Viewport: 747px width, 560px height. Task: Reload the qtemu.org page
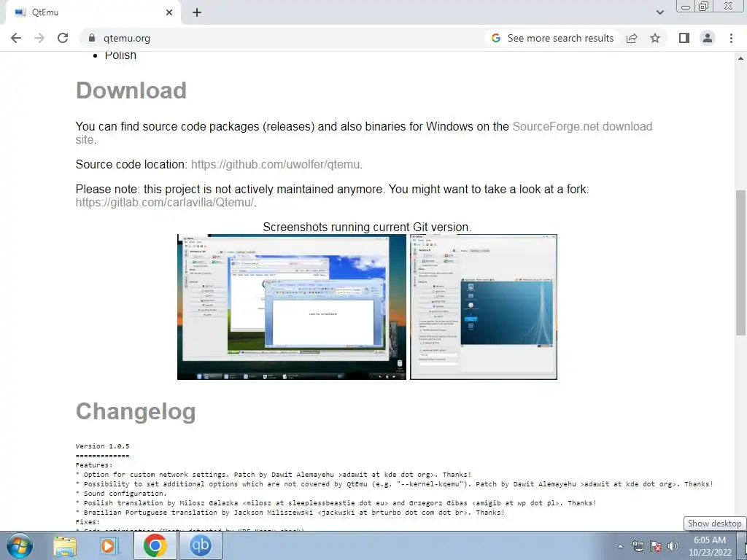pos(63,38)
